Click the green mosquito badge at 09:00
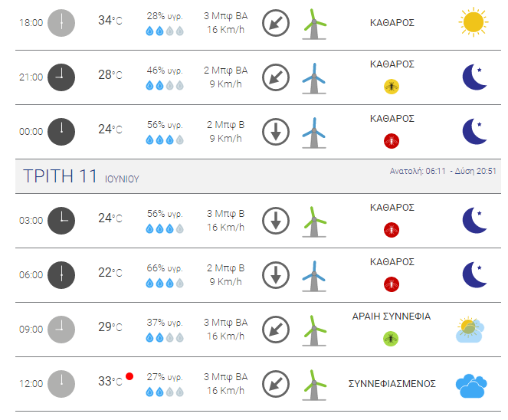The width and height of the screenshot is (508, 420). (x=391, y=339)
